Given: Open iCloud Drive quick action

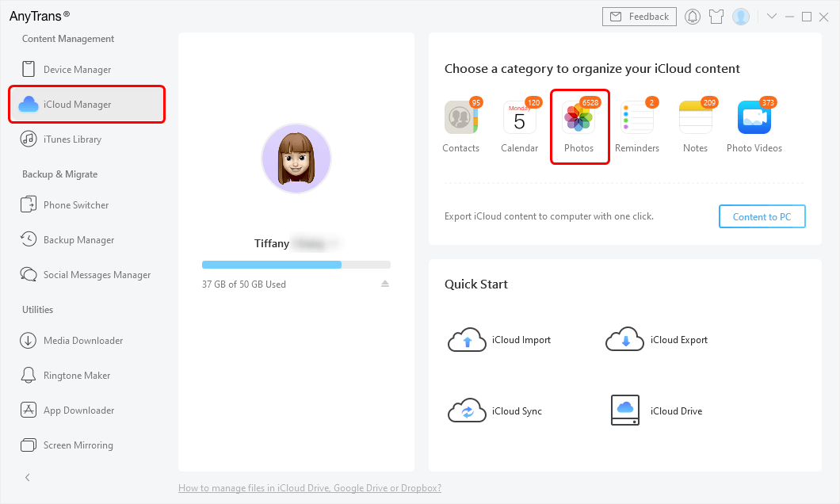Looking at the screenshot, I should (656, 410).
